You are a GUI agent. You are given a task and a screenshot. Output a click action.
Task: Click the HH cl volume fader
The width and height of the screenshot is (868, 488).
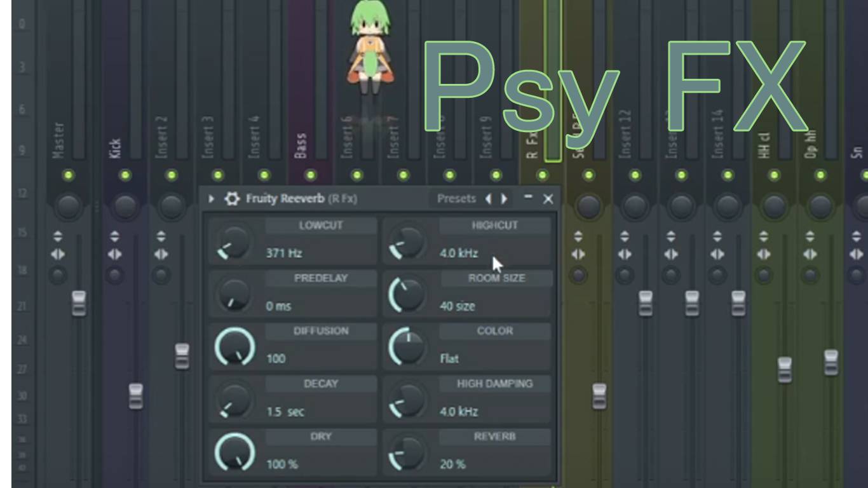[x=785, y=370]
